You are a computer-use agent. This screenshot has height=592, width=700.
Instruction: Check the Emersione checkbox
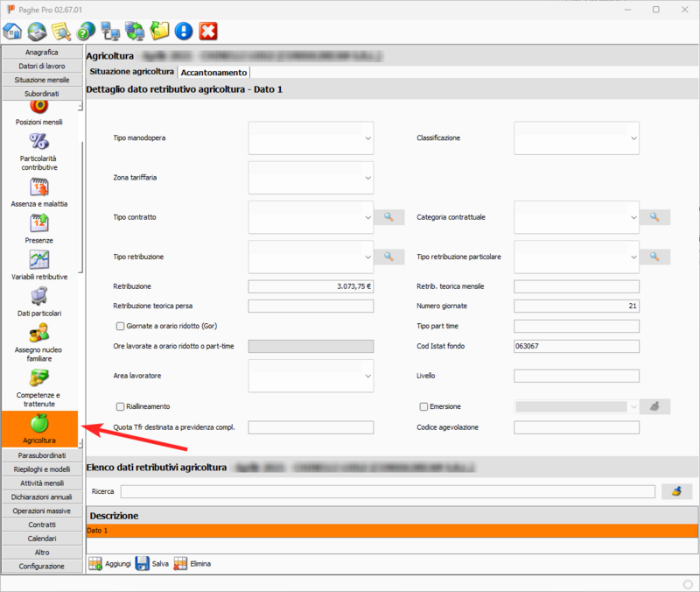click(424, 406)
